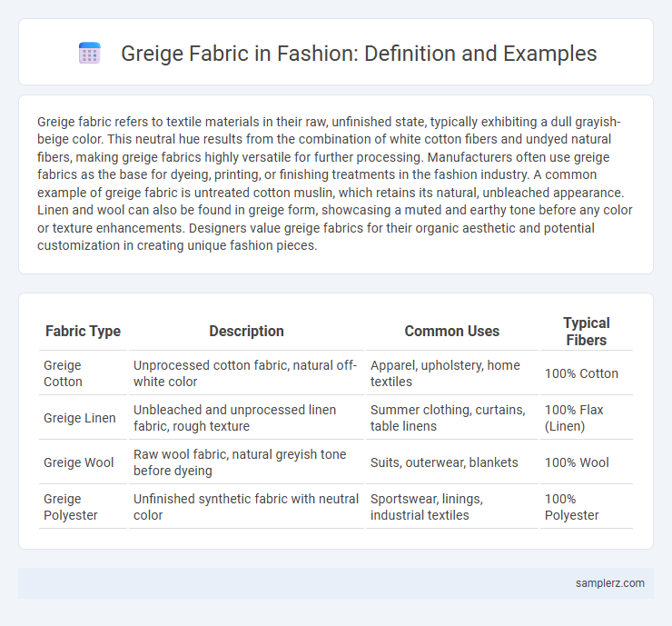Click the '100% Wool' fiber cell

click(x=587, y=462)
